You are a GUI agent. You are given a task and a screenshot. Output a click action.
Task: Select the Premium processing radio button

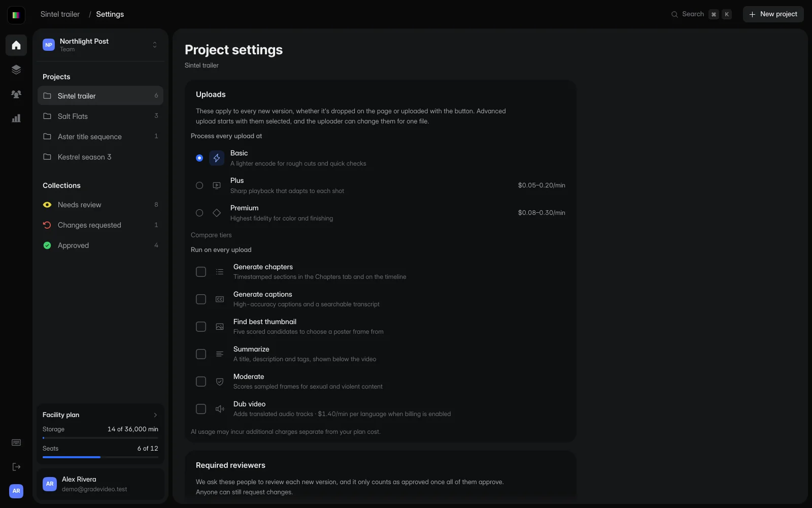(199, 213)
